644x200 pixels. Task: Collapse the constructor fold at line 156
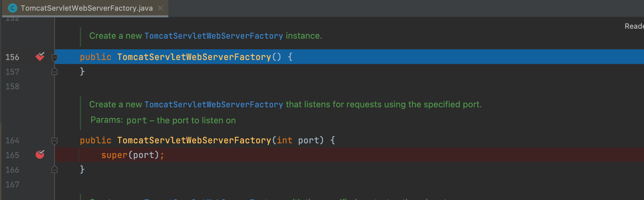point(55,57)
